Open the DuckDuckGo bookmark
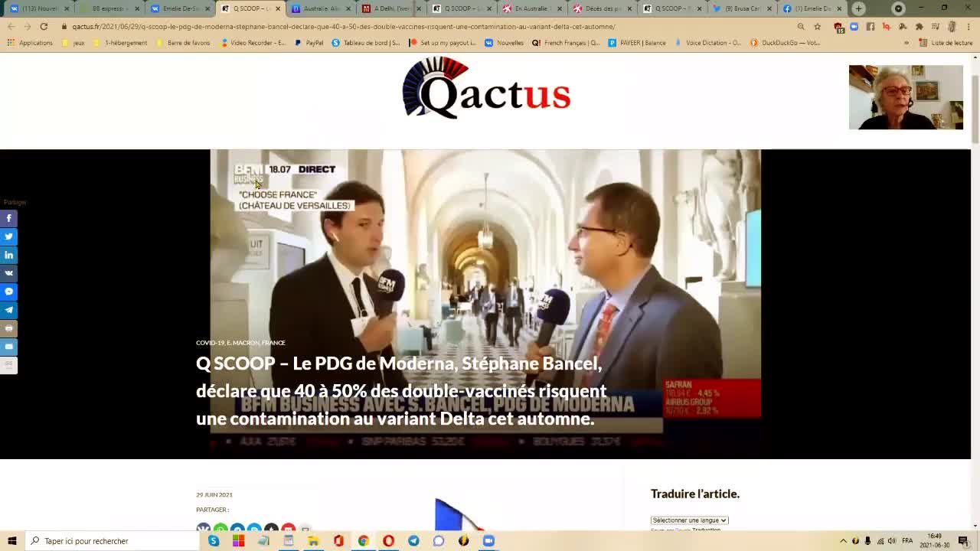The height and width of the screenshot is (551, 980). point(786,43)
